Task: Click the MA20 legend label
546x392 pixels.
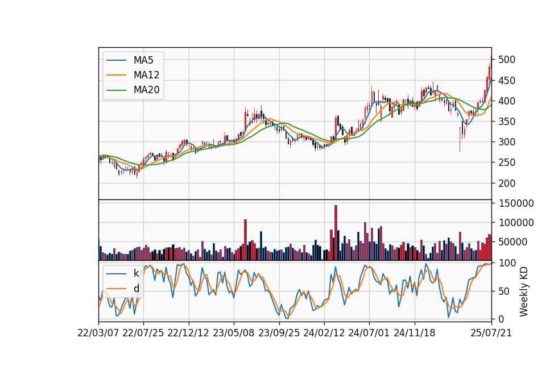Action: [x=146, y=90]
